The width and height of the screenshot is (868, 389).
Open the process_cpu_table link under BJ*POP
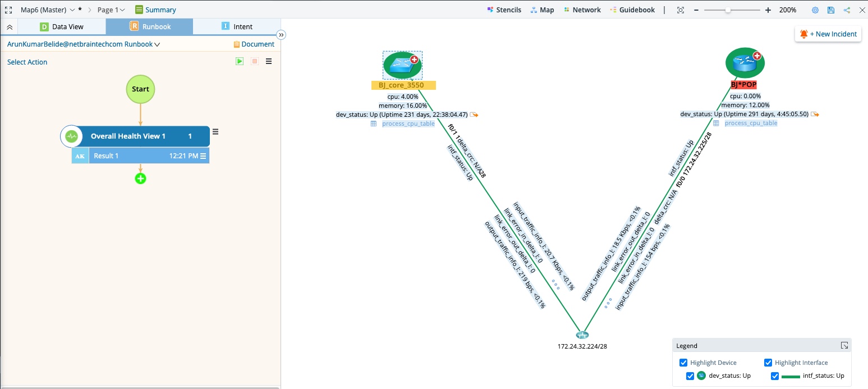(x=751, y=123)
